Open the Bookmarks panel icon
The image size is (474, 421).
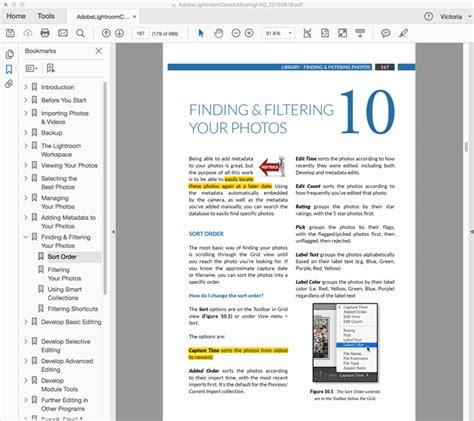pos(9,69)
